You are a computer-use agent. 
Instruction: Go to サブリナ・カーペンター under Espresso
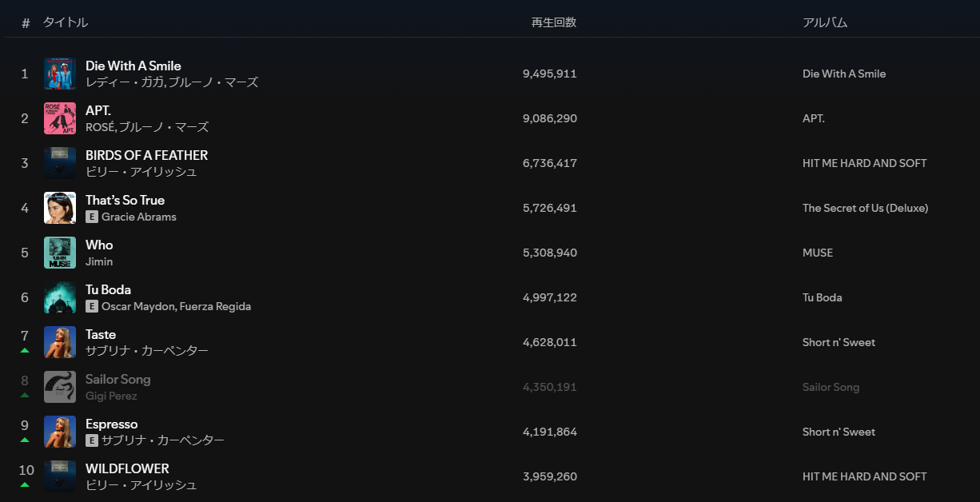click(163, 440)
